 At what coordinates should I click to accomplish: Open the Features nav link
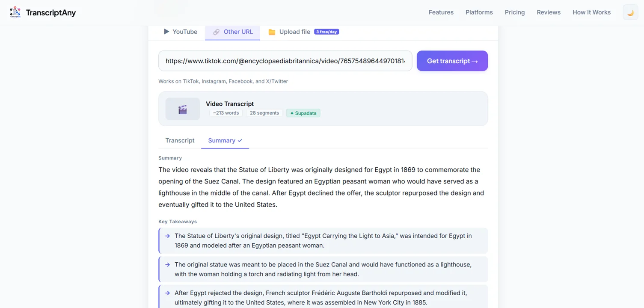coord(441,12)
